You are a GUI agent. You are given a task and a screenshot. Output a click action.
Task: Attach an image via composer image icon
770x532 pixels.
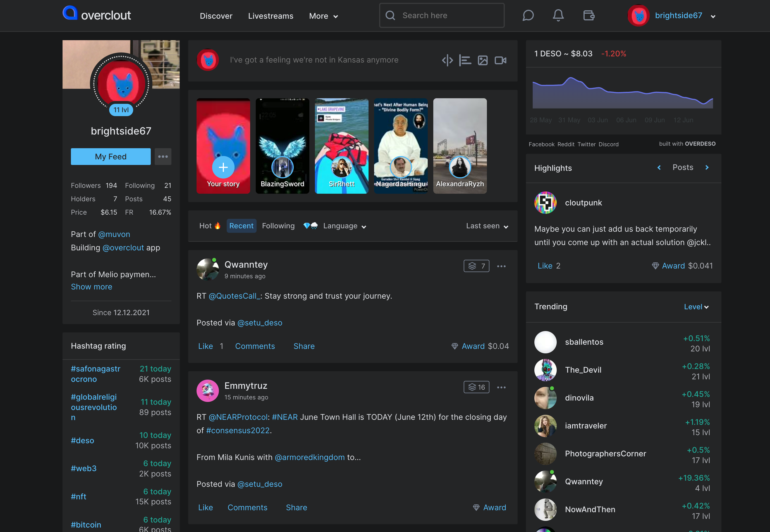tap(483, 60)
